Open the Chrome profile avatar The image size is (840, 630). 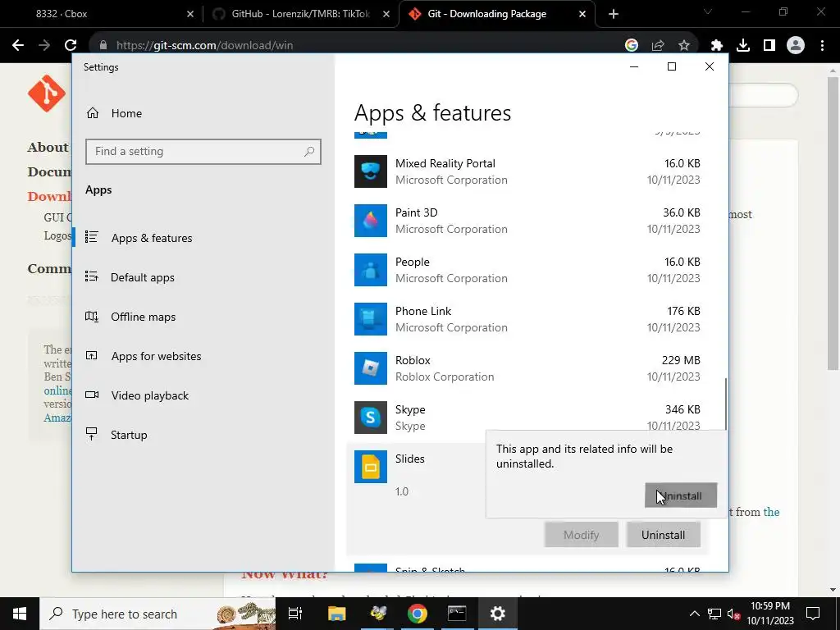coord(796,46)
